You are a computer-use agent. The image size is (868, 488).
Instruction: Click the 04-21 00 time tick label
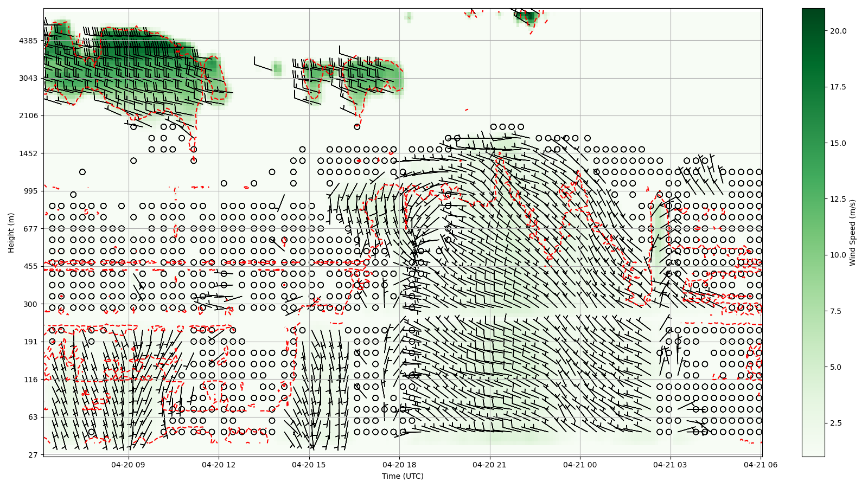pos(580,465)
